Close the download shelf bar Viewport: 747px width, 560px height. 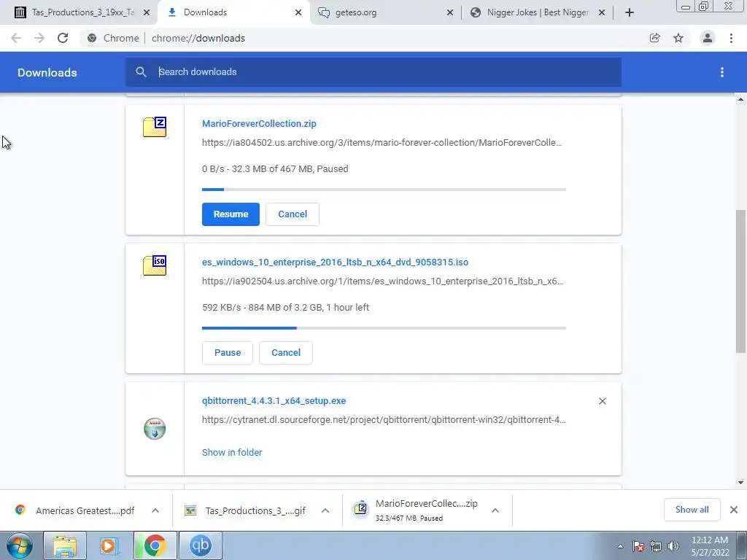pyautogui.click(x=734, y=510)
